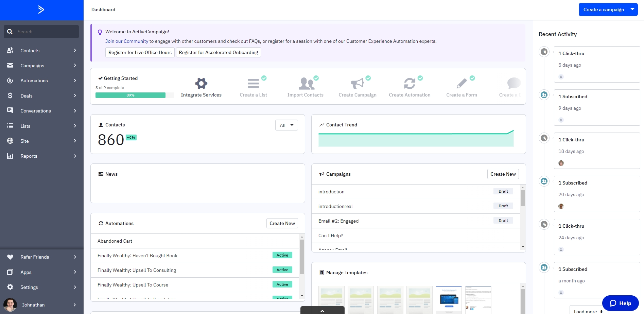Click the Lists icon in sidebar
Viewport: 644px width, 314px height.
10,126
